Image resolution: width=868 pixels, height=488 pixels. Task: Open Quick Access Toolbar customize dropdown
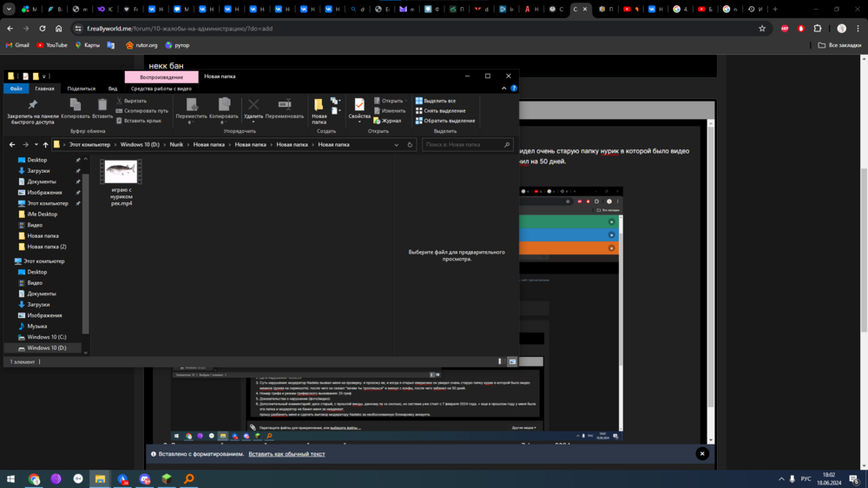[x=44, y=76]
